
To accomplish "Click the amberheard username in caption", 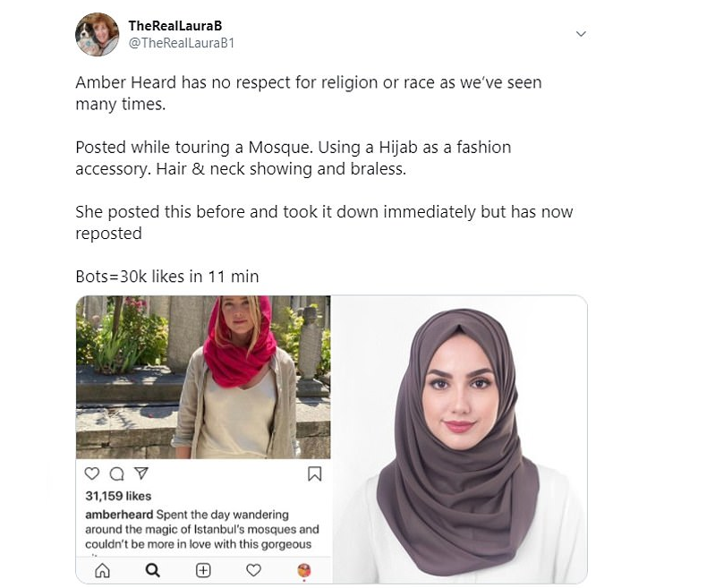I will (x=119, y=515).
